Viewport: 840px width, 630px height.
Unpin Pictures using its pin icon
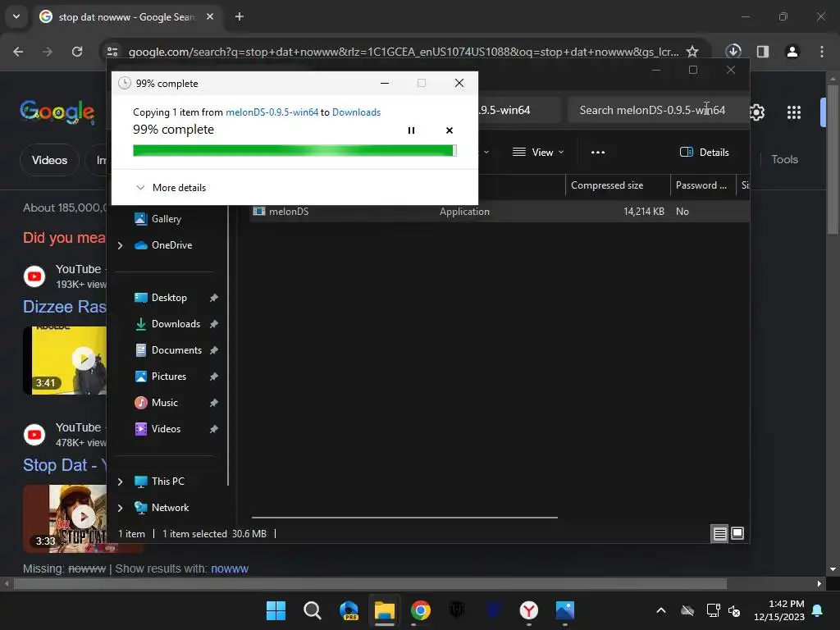coord(214,377)
